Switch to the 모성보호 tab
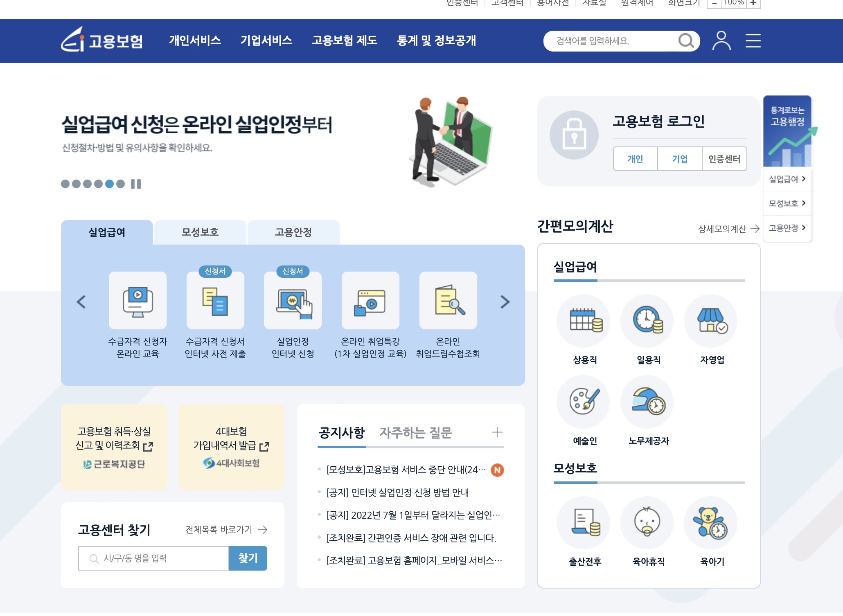843x616 pixels. tap(200, 232)
